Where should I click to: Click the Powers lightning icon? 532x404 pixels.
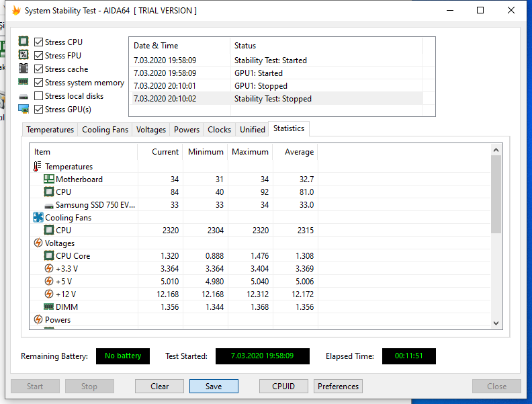[x=38, y=319]
